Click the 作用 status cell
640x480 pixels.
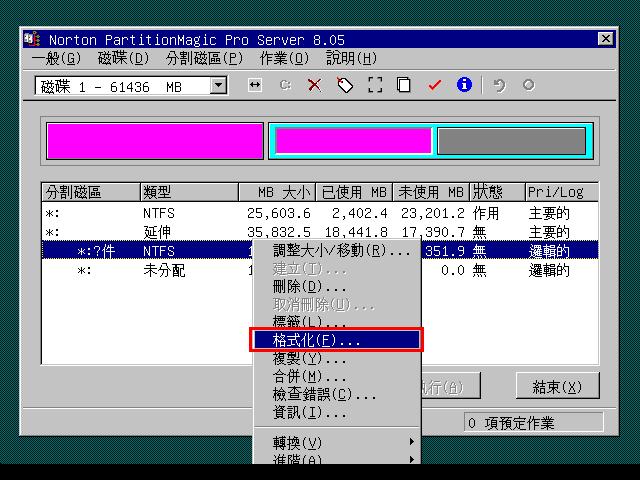[x=486, y=213]
